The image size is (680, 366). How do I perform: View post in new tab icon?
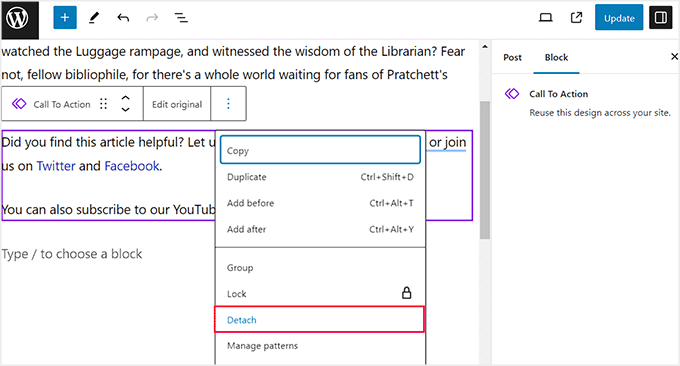576,18
